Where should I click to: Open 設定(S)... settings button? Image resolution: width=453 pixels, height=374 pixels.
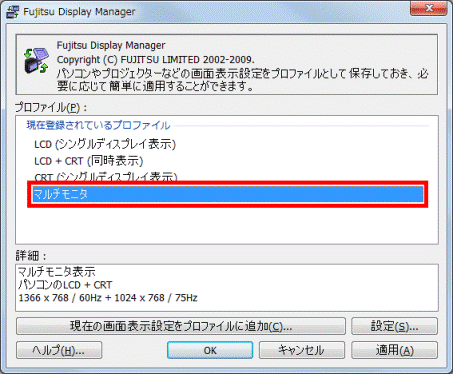(x=394, y=326)
